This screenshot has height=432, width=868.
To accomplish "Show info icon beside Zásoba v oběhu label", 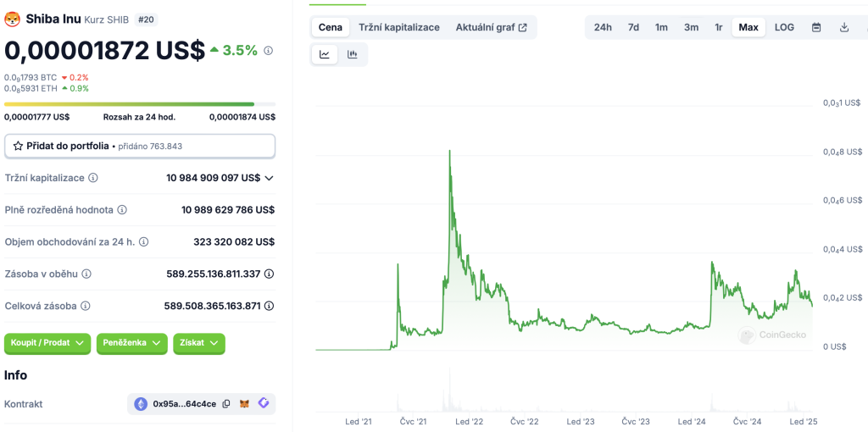I will (86, 274).
